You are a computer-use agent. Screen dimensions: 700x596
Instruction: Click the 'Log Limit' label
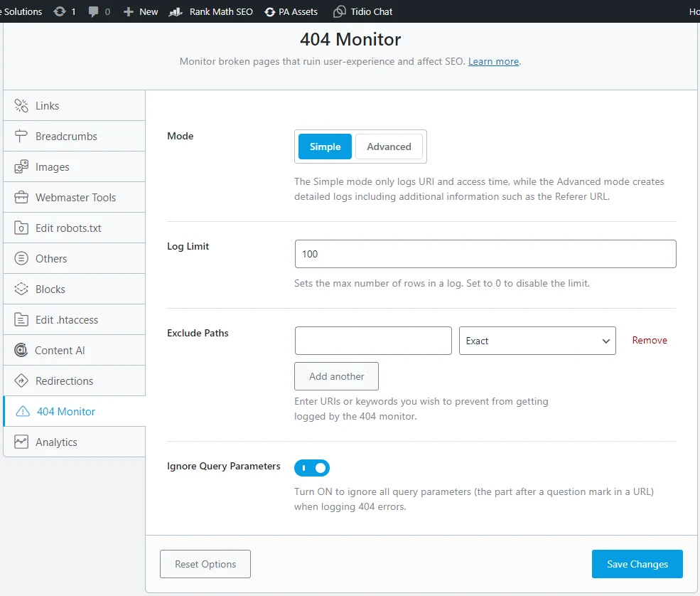[188, 246]
